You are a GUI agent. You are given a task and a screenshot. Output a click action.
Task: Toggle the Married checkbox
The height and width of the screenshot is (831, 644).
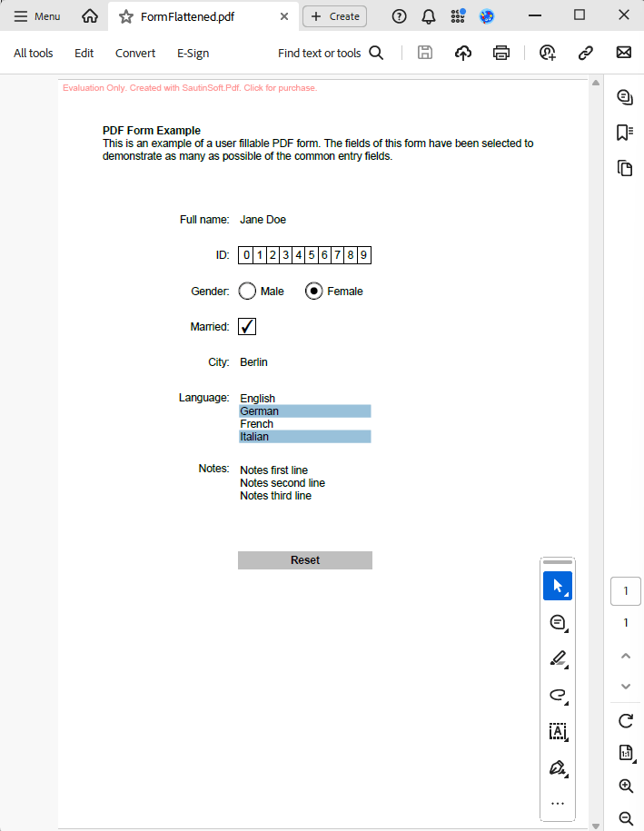(247, 327)
